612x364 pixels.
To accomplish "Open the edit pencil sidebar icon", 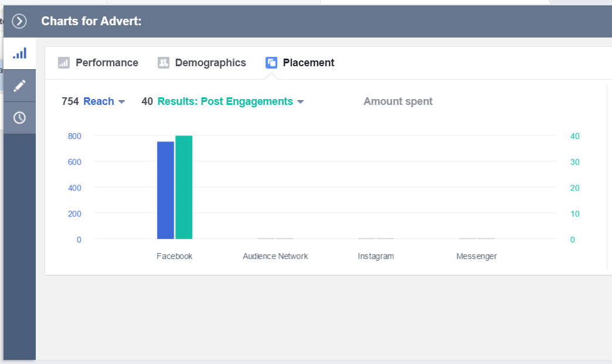I will (x=19, y=86).
